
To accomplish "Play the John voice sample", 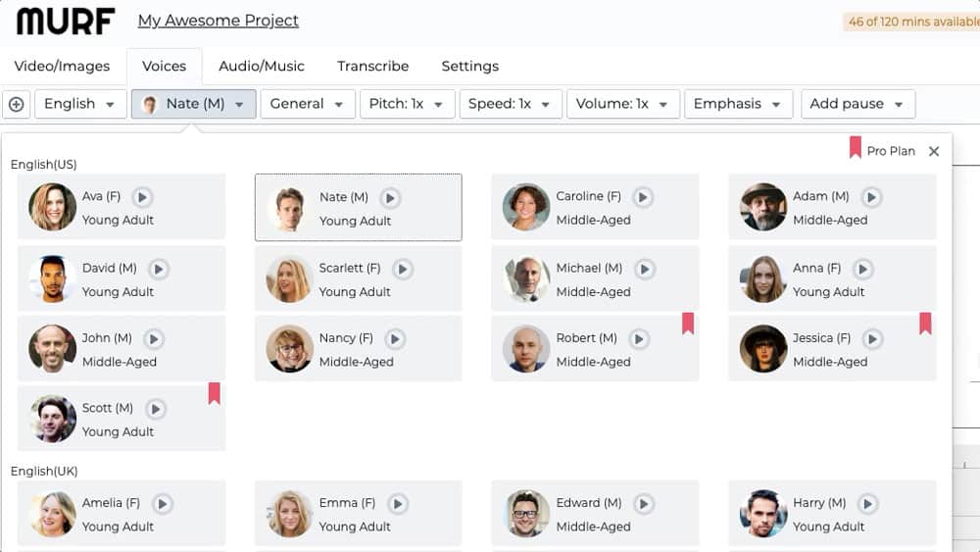I will tap(154, 339).
